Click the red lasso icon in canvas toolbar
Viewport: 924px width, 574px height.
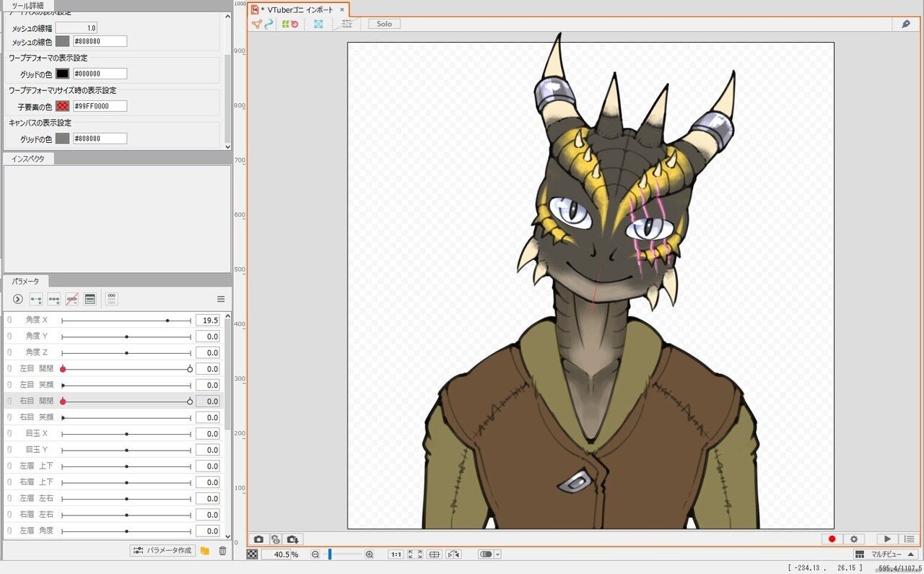pyautogui.click(x=295, y=24)
